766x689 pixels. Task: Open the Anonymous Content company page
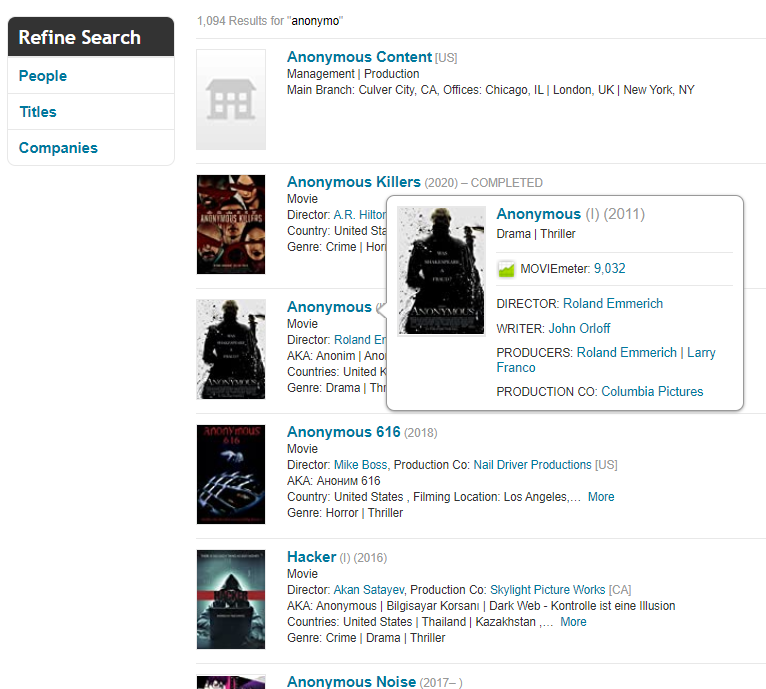pyautogui.click(x=359, y=57)
